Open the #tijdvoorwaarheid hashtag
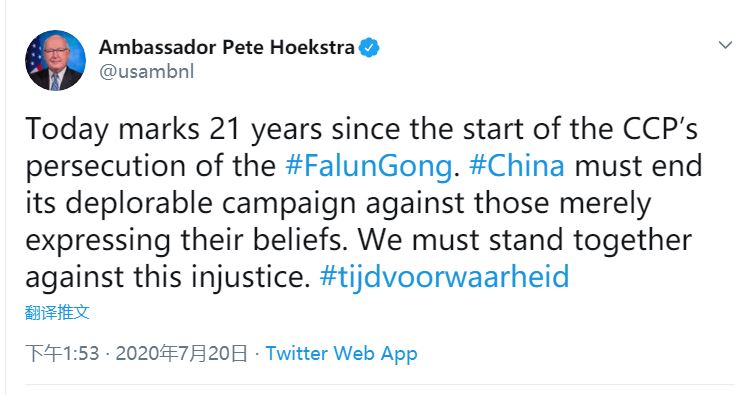Image resolution: width=753 pixels, height=395 pixels. click(x=444, y=277)
